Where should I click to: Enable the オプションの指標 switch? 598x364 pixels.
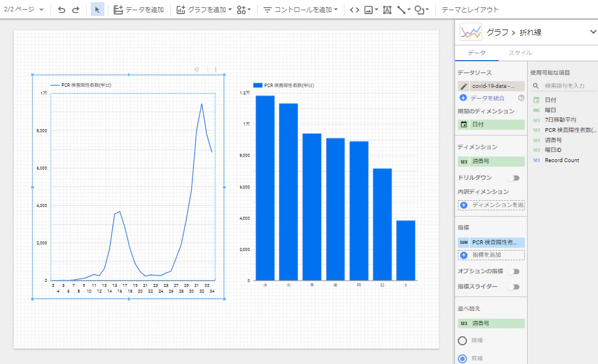click(514, 272)
